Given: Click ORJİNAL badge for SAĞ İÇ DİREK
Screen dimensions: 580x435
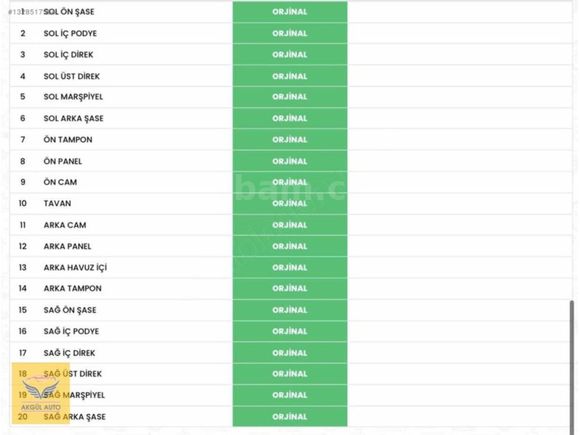Looking at the screenshot, I should click(x=290, y=353).
